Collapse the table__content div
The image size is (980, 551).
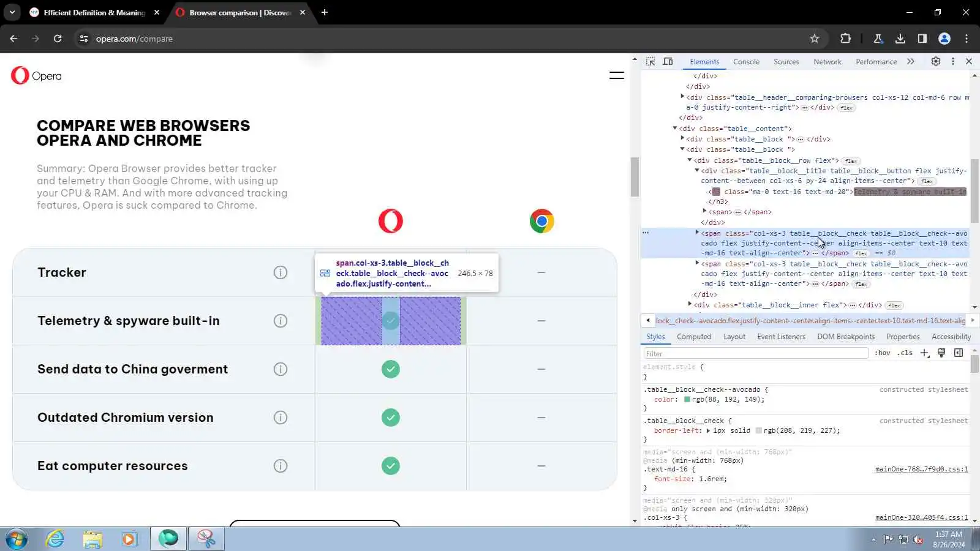point(675,129)
